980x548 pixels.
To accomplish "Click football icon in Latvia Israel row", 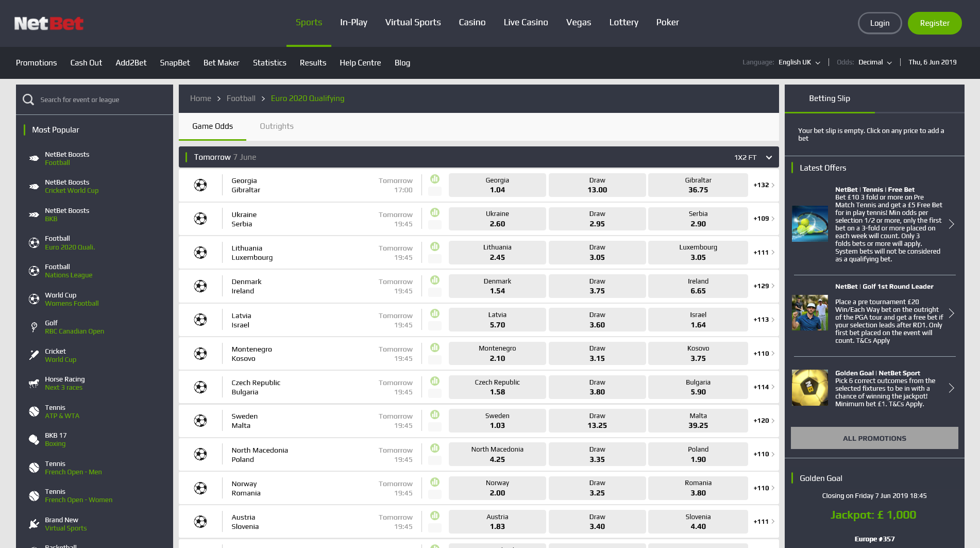I will pos(200,320).
